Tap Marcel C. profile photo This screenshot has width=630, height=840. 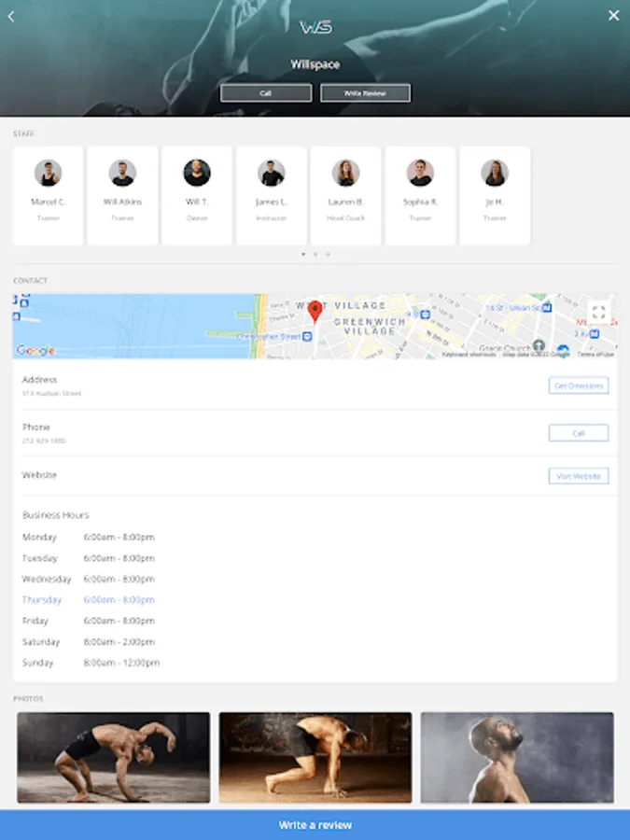tap(49, 173)
